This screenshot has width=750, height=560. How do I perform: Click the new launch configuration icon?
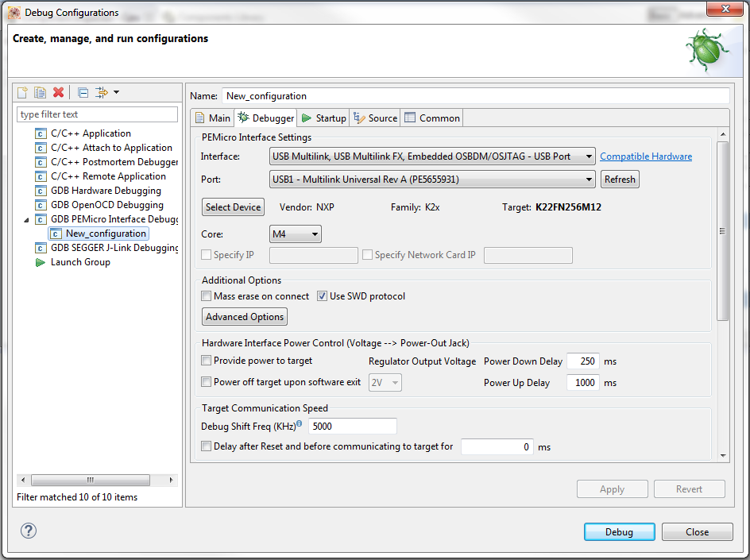click(x=23, y=93)
